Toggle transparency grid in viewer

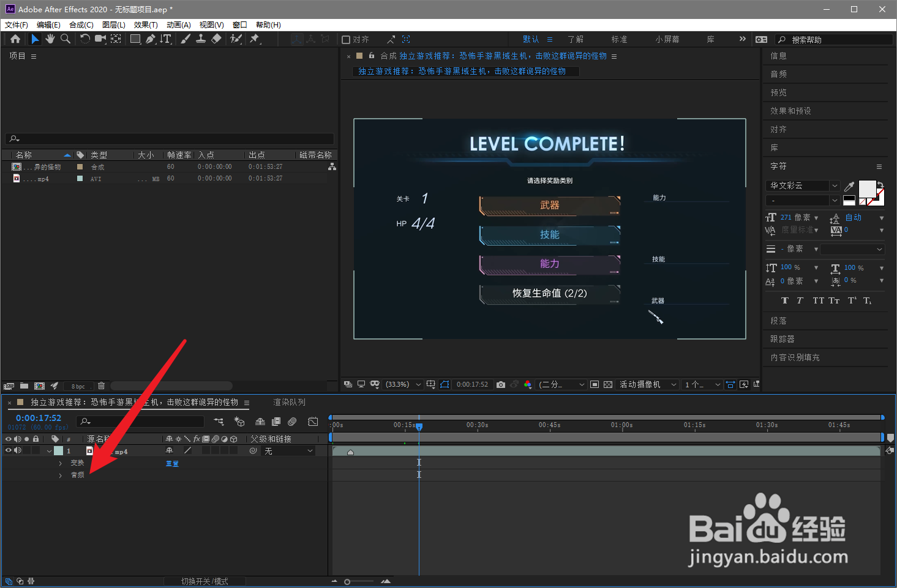608,384
